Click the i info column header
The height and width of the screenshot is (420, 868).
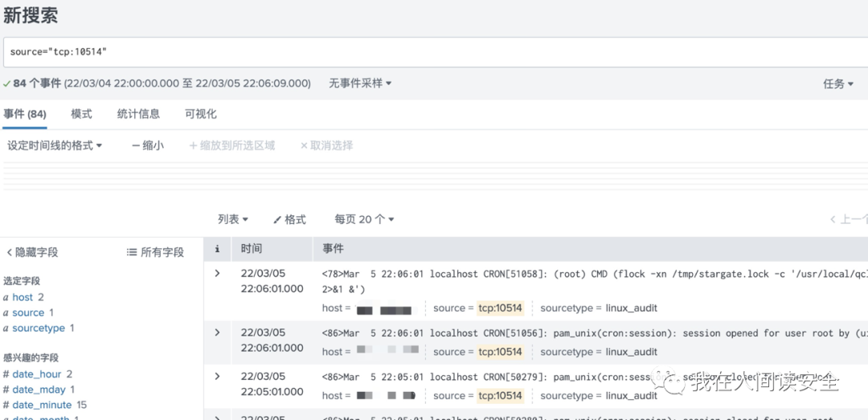tap(217, 249)
